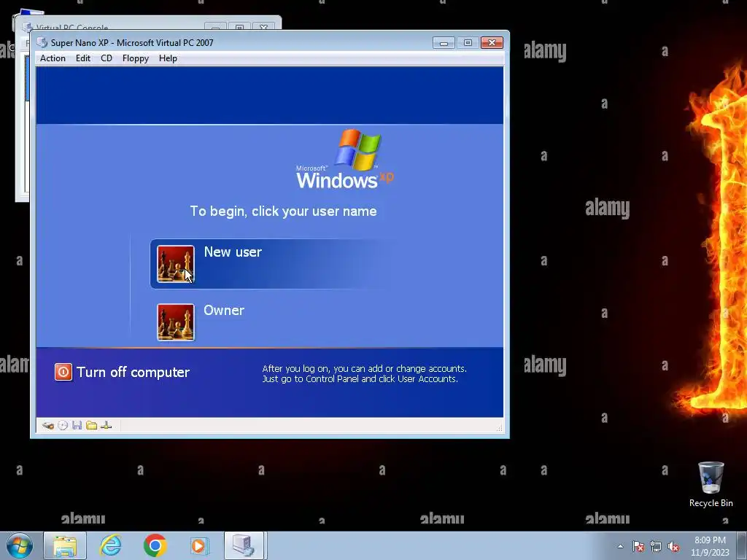
Task: Show hidden system tray icons
Action: tap(620, 546)
